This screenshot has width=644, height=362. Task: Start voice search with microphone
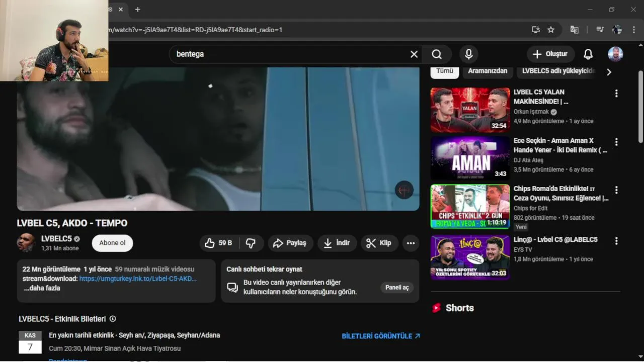coord(468,54)
